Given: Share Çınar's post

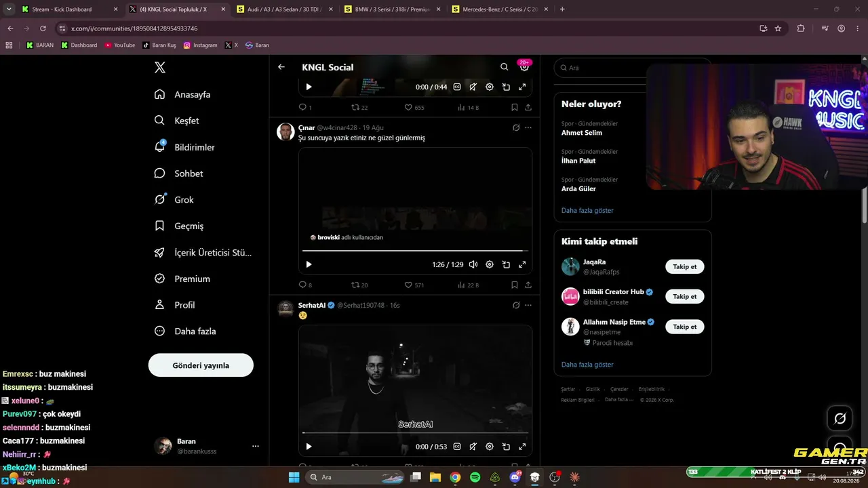Looking at the screenshot, I should point(528,285).
